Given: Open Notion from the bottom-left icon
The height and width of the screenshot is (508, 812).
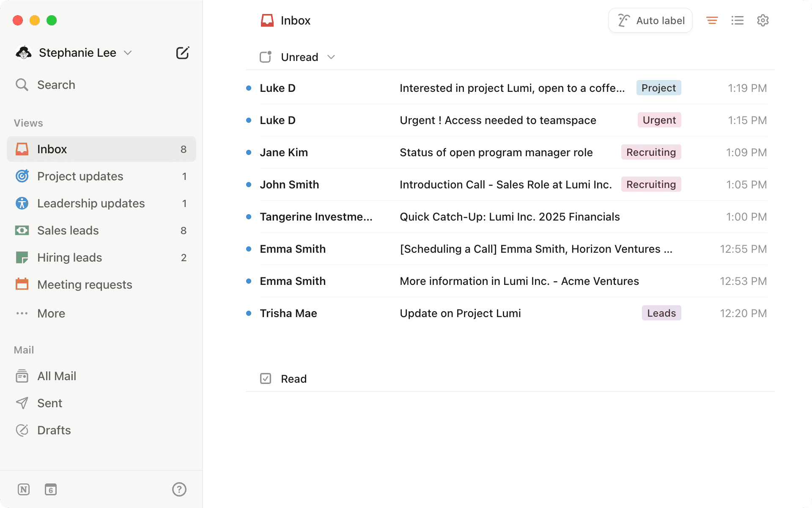Looking at the screenshot, I should [x=23, y=489].
